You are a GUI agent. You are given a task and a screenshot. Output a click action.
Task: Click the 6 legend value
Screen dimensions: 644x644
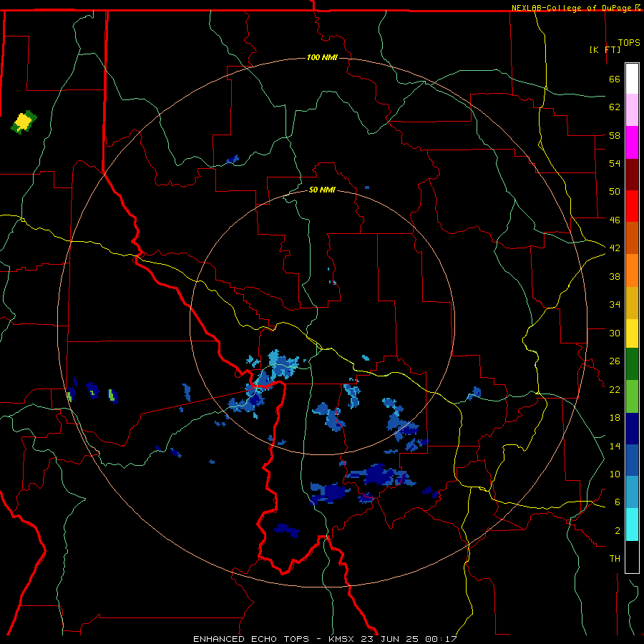618,502
